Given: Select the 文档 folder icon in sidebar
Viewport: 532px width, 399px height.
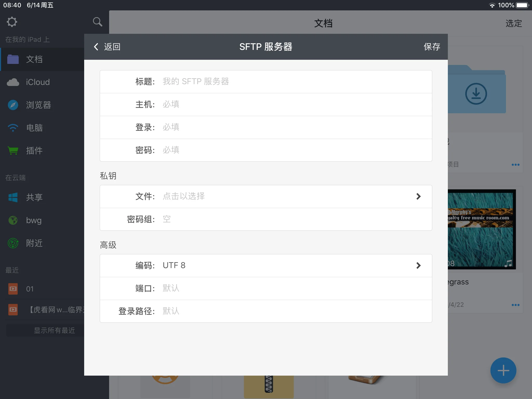Looking at the screenshot, I should 13,59.
